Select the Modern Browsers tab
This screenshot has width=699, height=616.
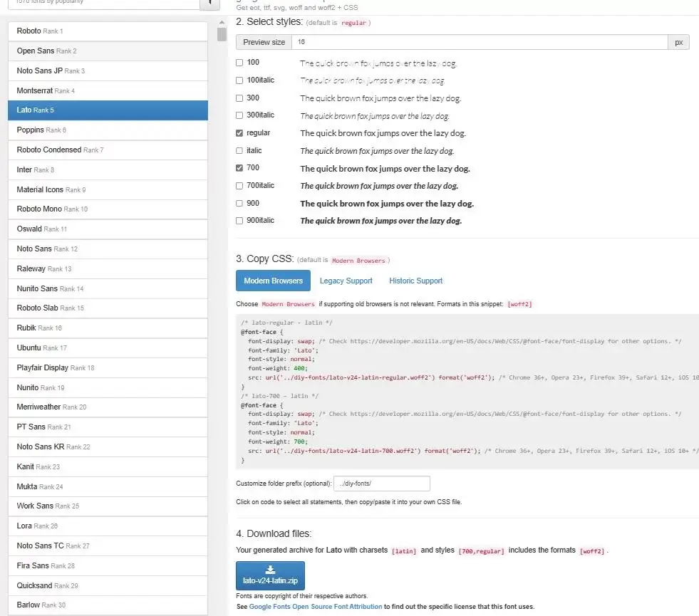click(273, 281)
